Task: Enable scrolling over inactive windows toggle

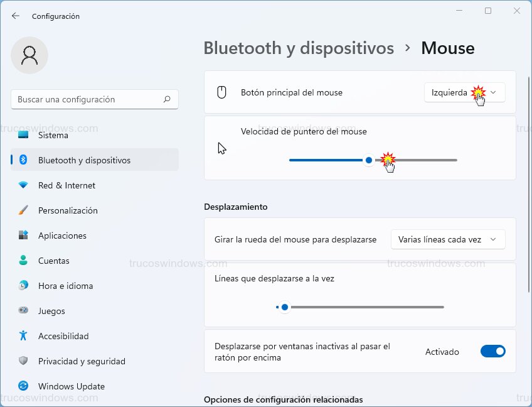Action: [493, 352]
